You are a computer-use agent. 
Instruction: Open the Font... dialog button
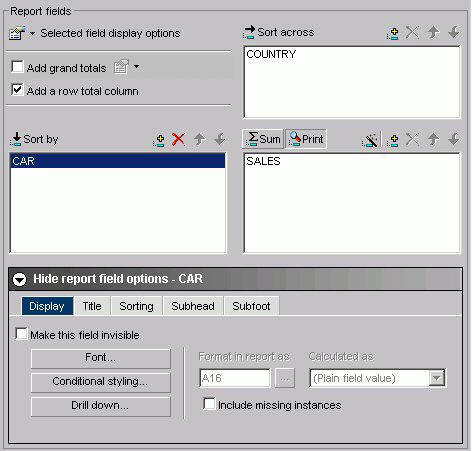tap(101, 358)
